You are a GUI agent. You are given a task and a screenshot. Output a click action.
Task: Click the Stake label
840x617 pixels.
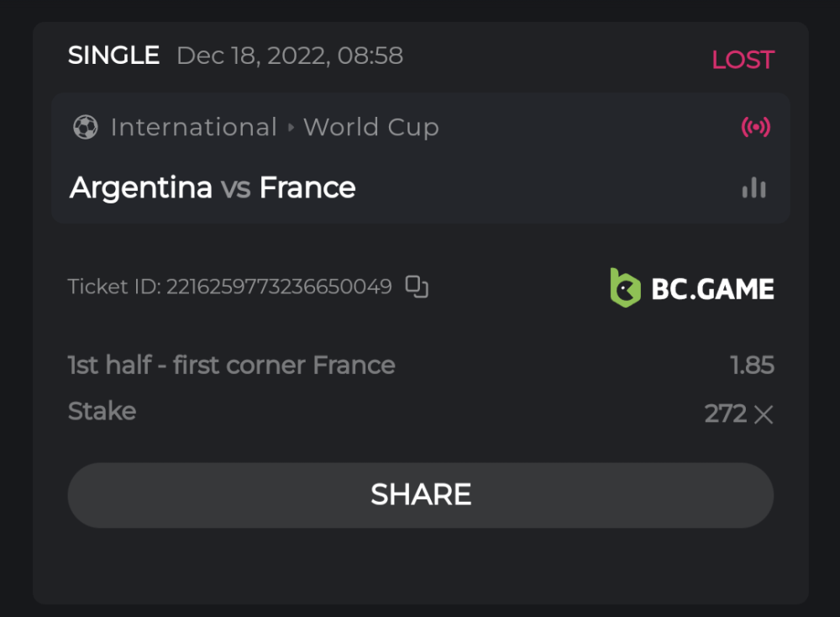tap(102, 411)
